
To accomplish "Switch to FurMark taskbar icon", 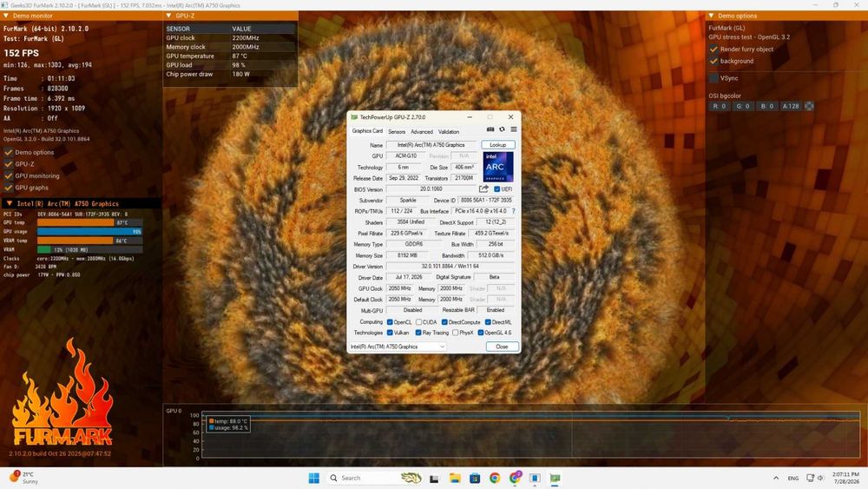I will pyautogui.click(x=535, y=478).
